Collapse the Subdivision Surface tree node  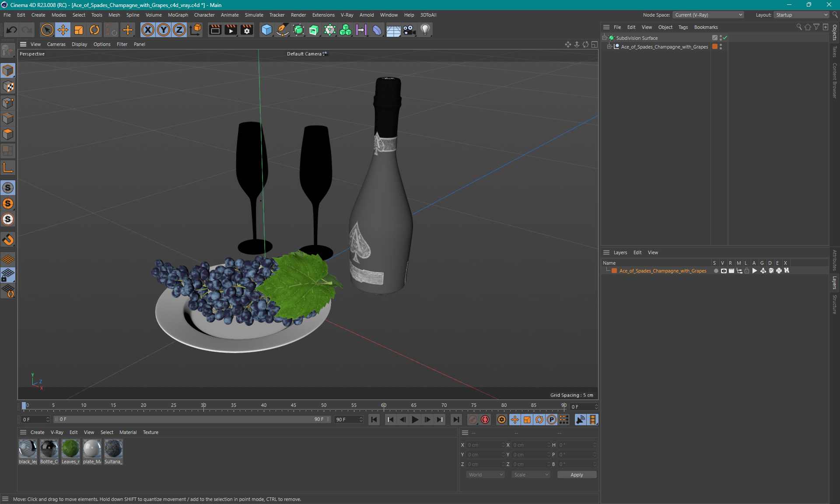(x=605, y=38)
